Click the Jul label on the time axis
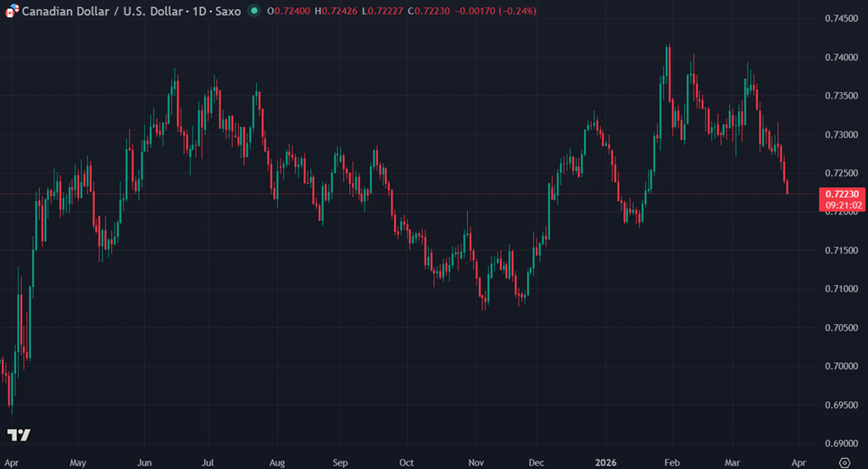 coord(208,463)
